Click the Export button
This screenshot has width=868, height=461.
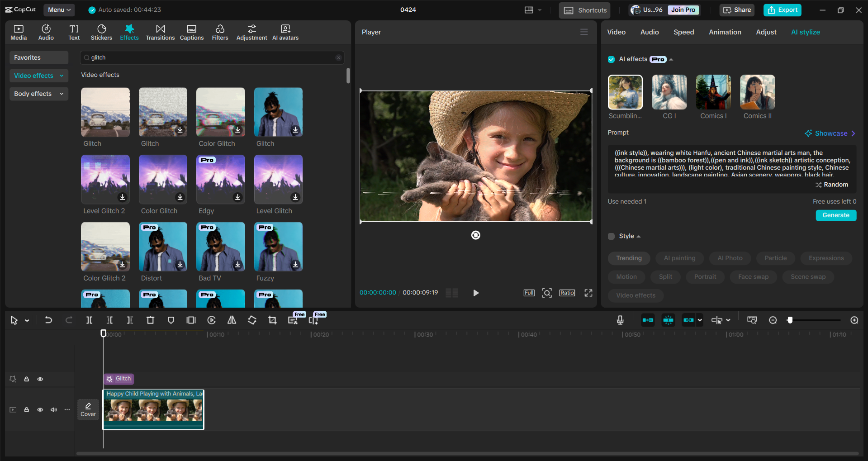(x=782, y=10)
